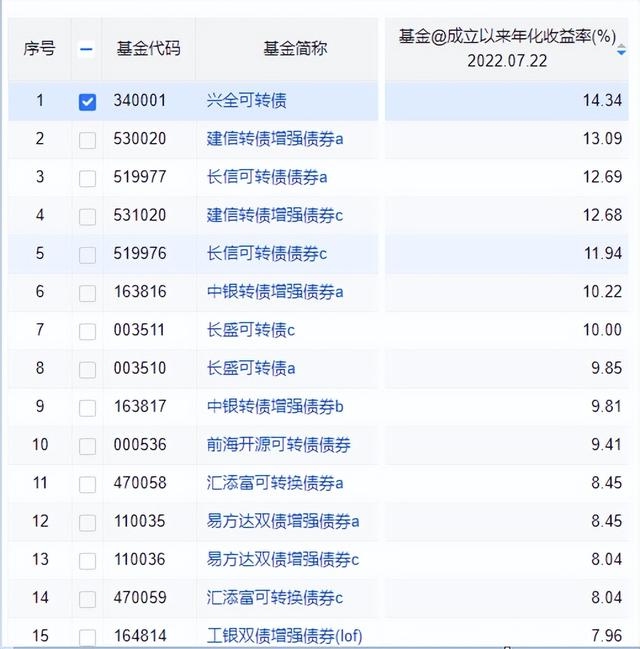Screen dimensions: 640x649
Task: Click the sort arrow in the annualized return header
Action: pos(621,50)
